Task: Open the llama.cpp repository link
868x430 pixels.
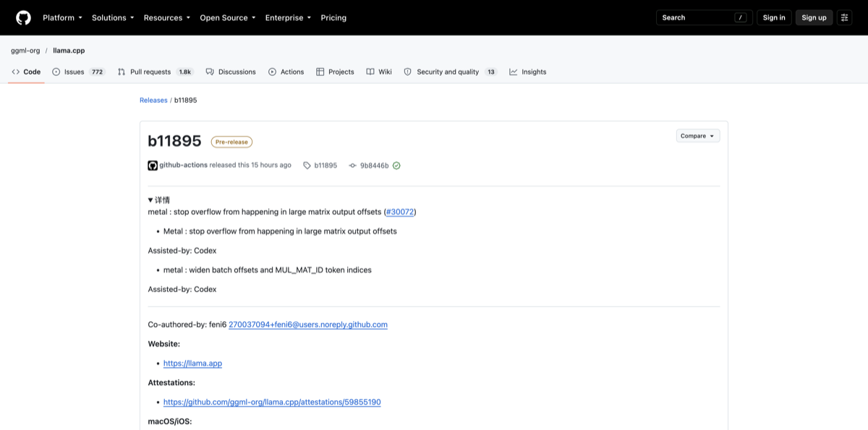Action: [69, 51]
